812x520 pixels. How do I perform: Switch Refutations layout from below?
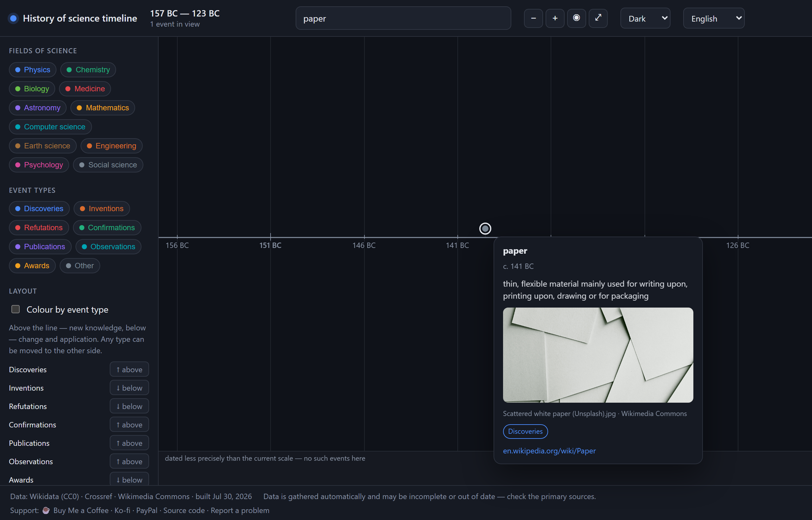coord(129,406)
